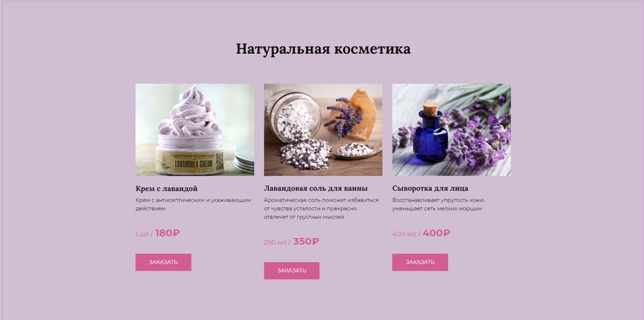The width and height of the screenshot is (644, 320).
Task: Open the whipped lavender cream photo
Action: (x=195, y=130)
